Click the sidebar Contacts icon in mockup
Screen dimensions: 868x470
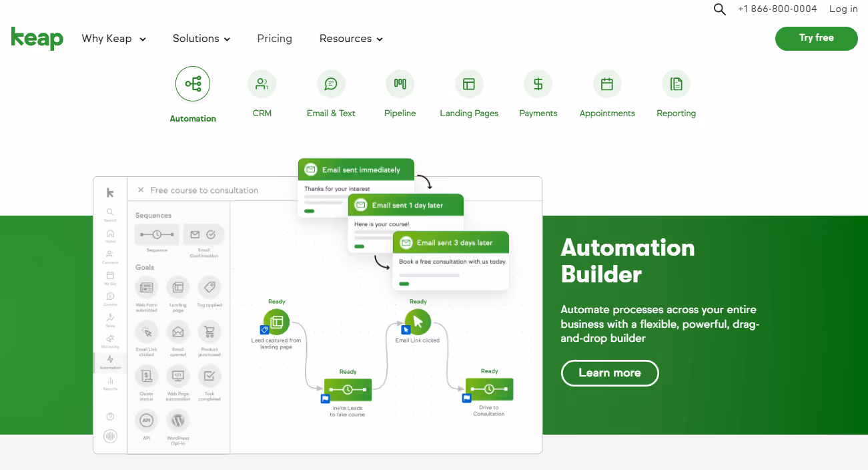[110, 254]
